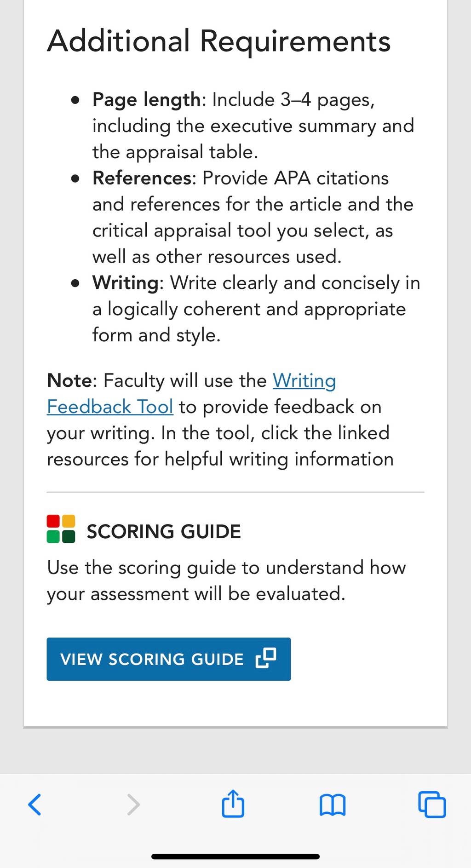
Task: Click the Additional Requirements heading
Action: point(219,41)
